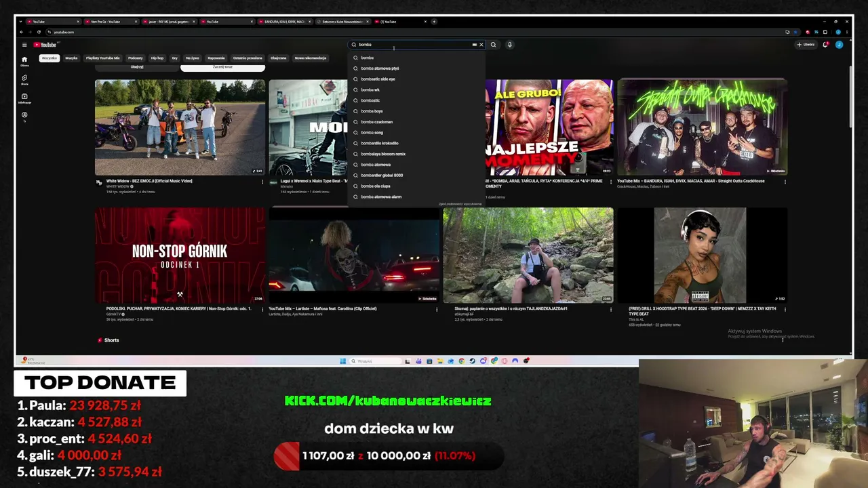Image resolution: width=868 pixels, height=488 pixels.
Task: Choose the 'bomba czadoman' suggestion
Action: pyautogui.click(x=416, y=122)
